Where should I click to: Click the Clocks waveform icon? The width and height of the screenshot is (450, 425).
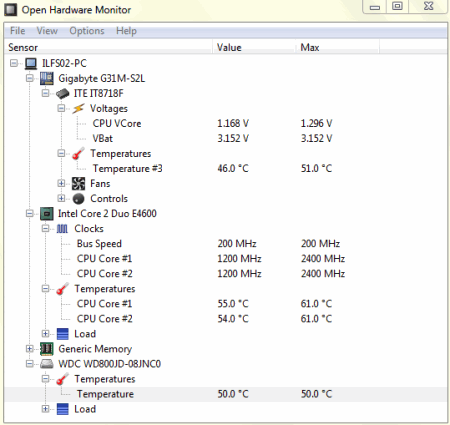pos(62,229)
